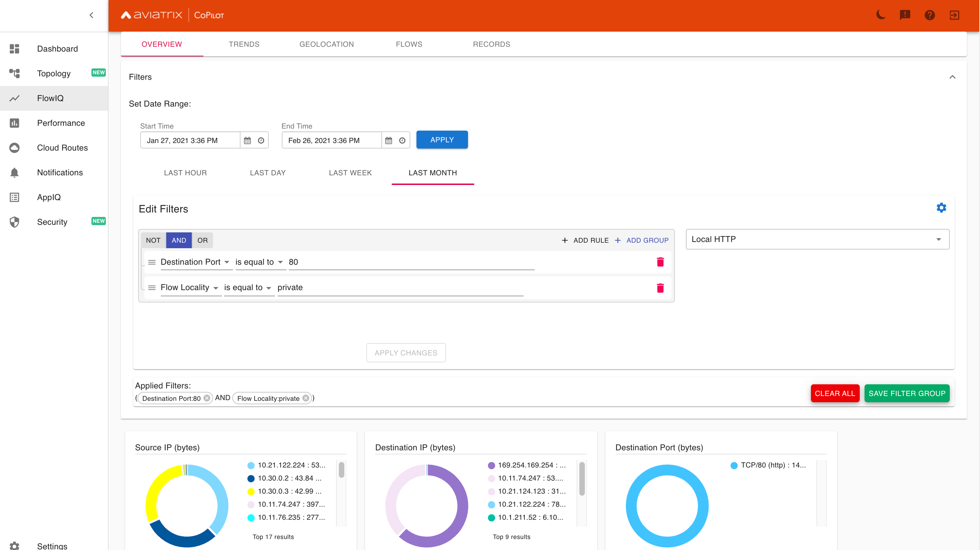Select LAST DAY range

pos(268,173)
